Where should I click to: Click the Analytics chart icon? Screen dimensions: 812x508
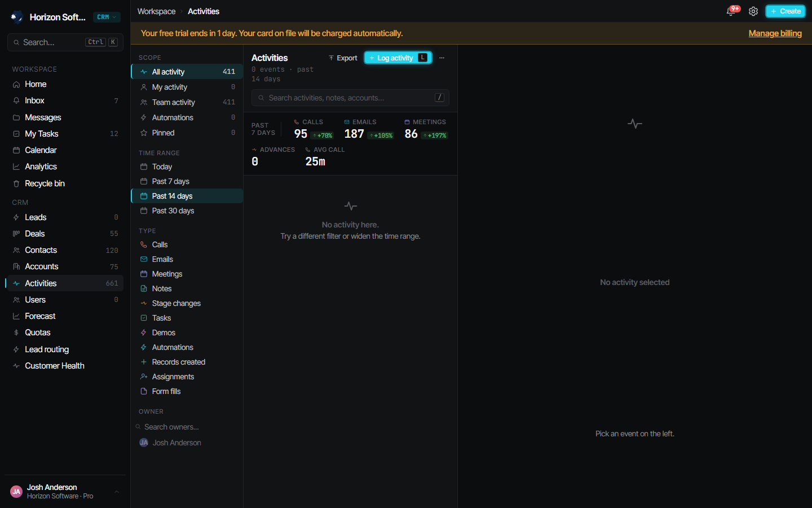click(x=16, y=167)
